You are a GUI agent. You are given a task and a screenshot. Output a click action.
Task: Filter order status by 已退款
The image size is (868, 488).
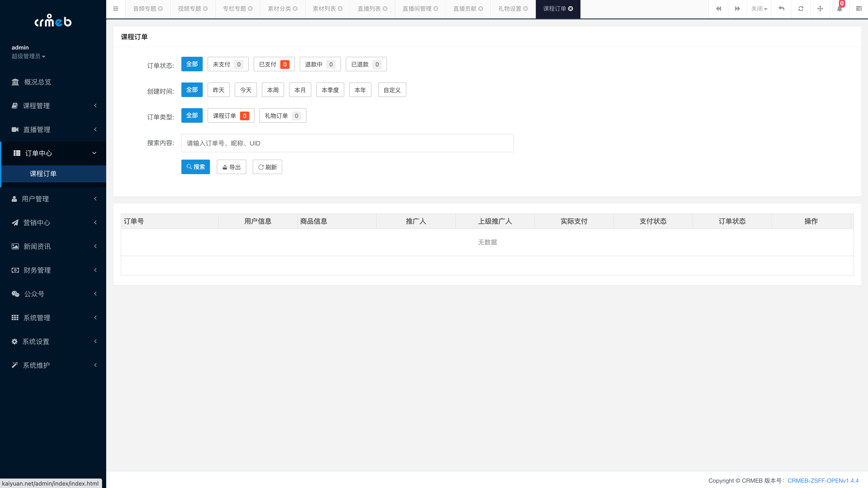(366, 64)
